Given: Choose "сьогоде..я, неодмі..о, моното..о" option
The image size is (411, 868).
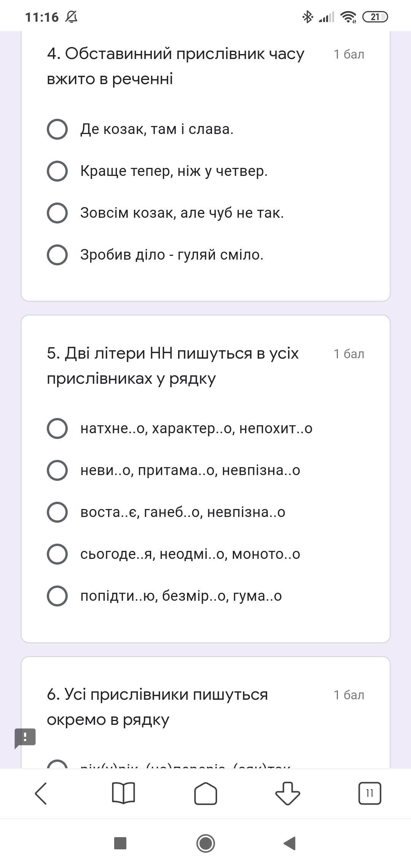Looking at the screenshot, I should click(x=57, y=554).
